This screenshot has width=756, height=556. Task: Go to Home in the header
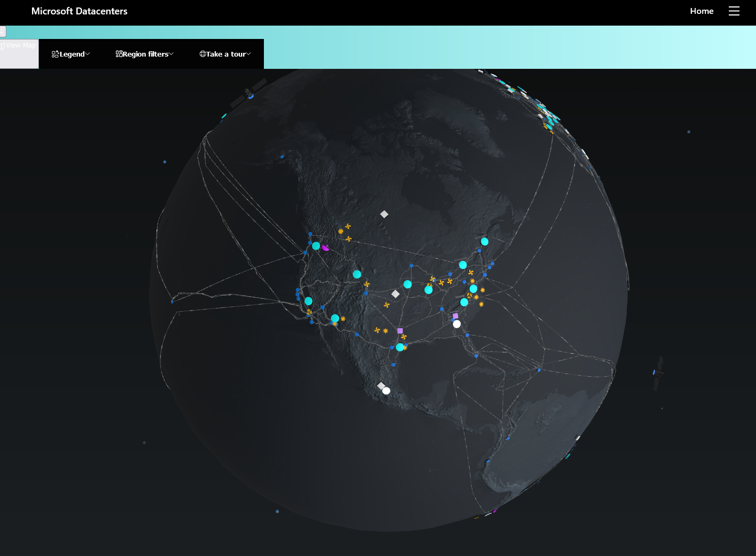click(x=702, y=11)
